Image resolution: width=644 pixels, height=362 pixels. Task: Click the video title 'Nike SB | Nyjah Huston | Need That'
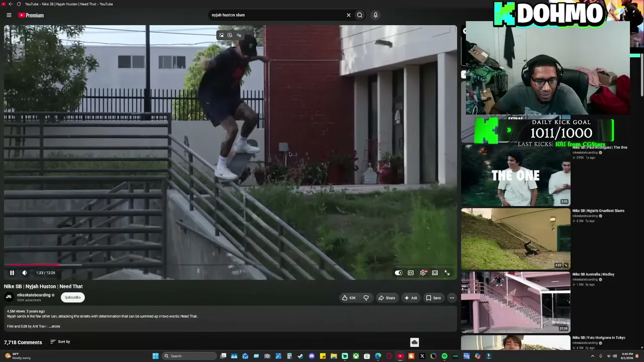tap(43, 287)
